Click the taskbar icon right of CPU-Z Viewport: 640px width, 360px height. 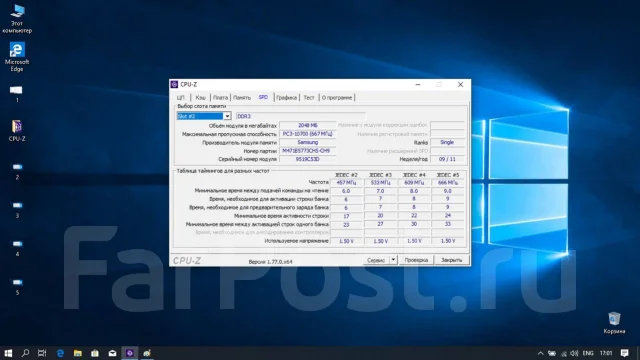(147, 353)
